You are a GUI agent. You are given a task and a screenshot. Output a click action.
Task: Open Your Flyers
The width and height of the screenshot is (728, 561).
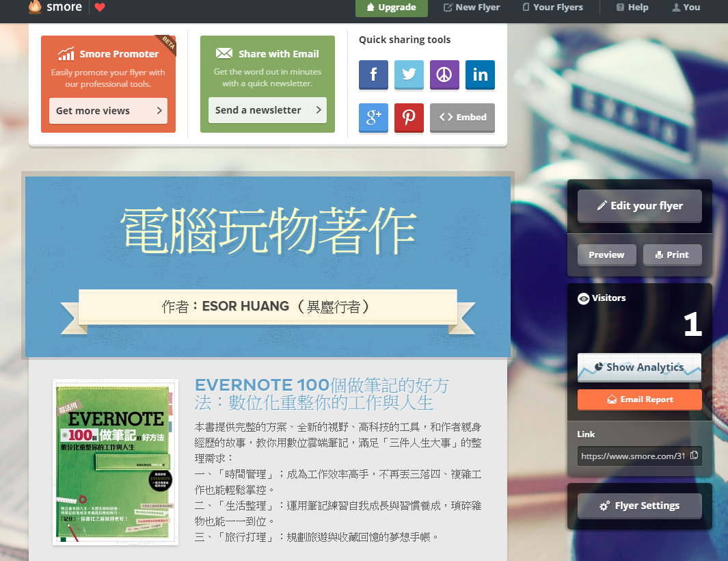coord(552,8)
